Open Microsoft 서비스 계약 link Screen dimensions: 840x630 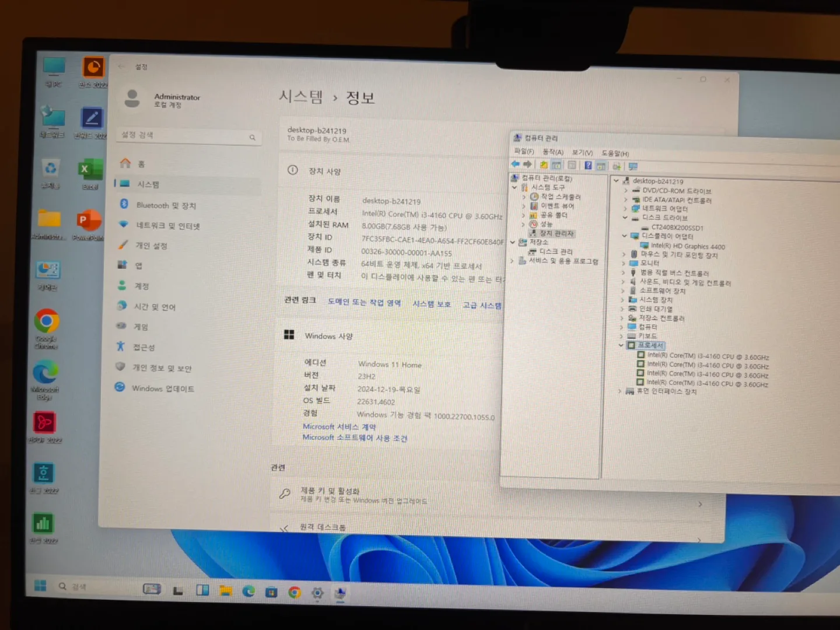point(339,426)
